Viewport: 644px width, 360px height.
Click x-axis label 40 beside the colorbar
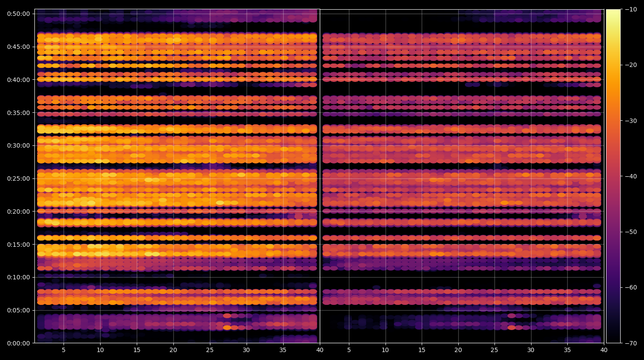pyautogui.click(x=603, y=350)
